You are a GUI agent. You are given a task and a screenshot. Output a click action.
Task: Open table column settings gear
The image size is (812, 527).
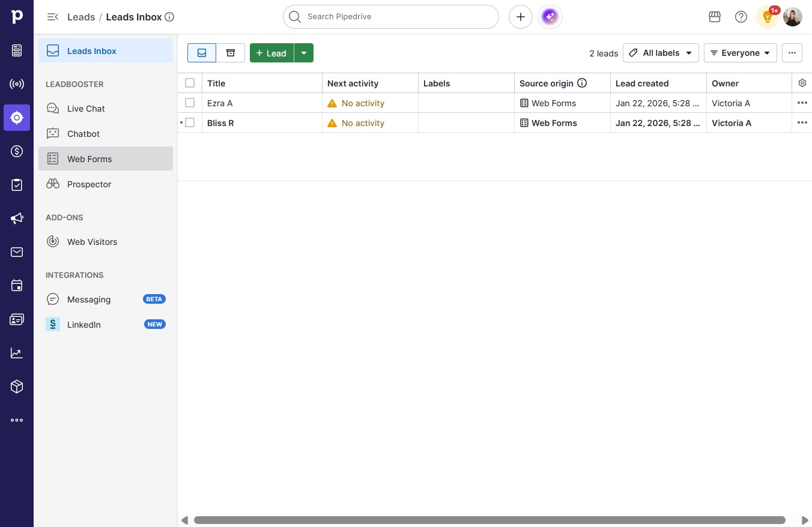[802, 83]
